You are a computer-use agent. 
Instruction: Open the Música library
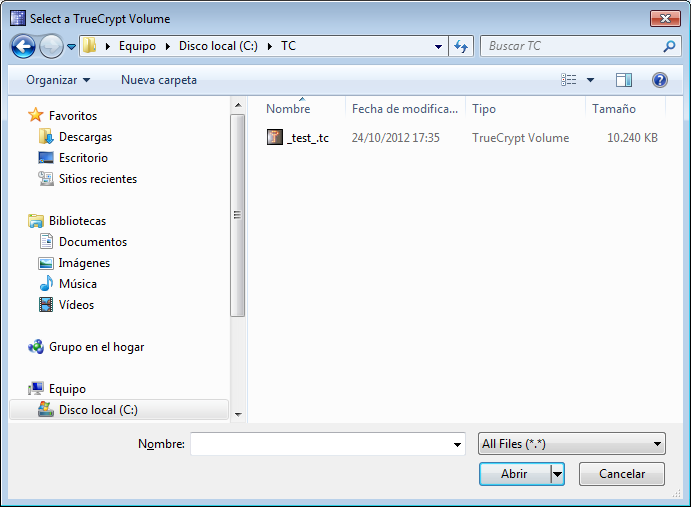pos(78,284)
